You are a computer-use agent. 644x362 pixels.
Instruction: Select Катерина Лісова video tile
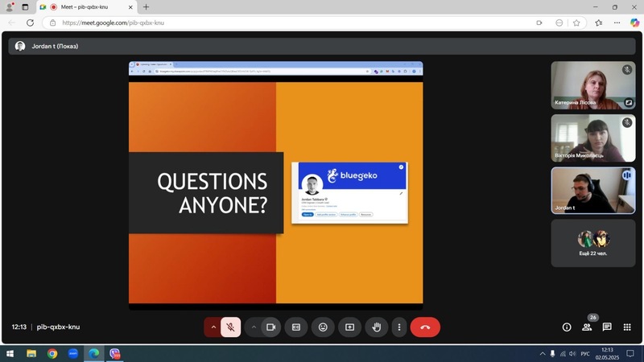pos(593,85)
